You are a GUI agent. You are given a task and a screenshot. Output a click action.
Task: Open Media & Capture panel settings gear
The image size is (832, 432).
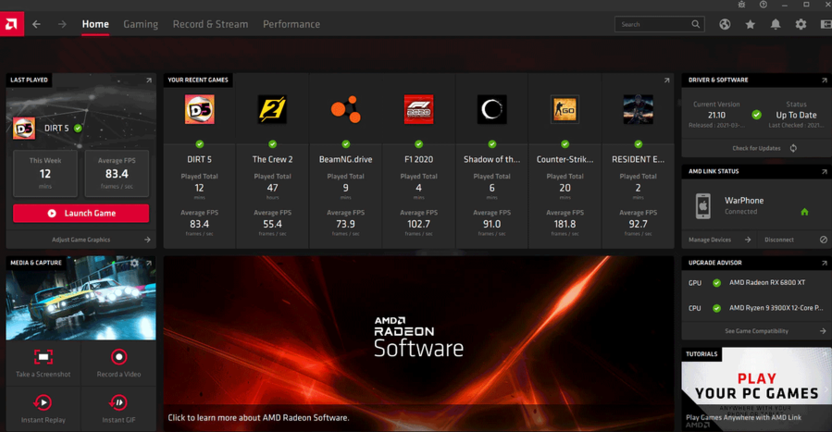pos(135,264)
